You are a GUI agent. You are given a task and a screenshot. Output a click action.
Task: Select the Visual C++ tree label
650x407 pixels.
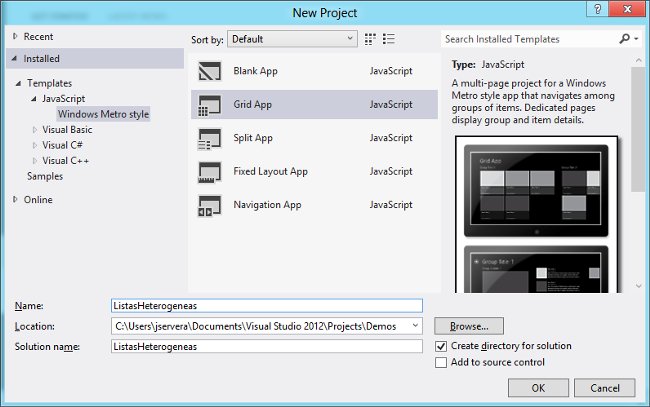pos(65,161)
